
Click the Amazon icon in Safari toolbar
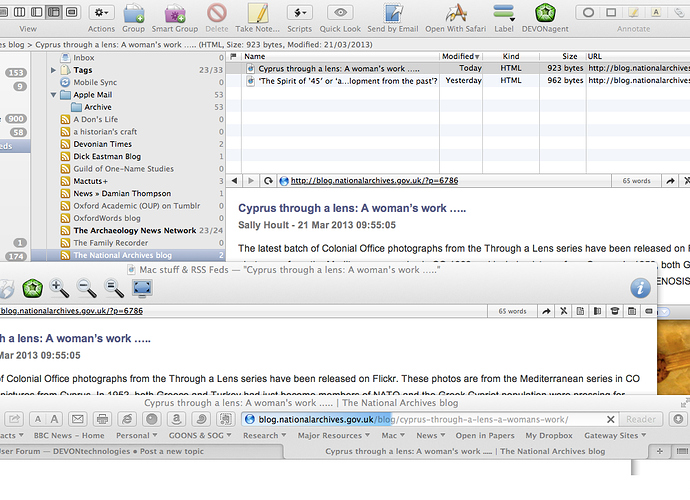(x=176, y=419)
